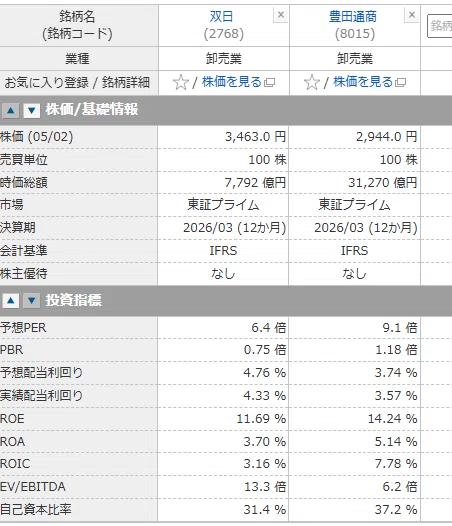
Task: Remove 双日 column with its X button
Action: point(281,15)
